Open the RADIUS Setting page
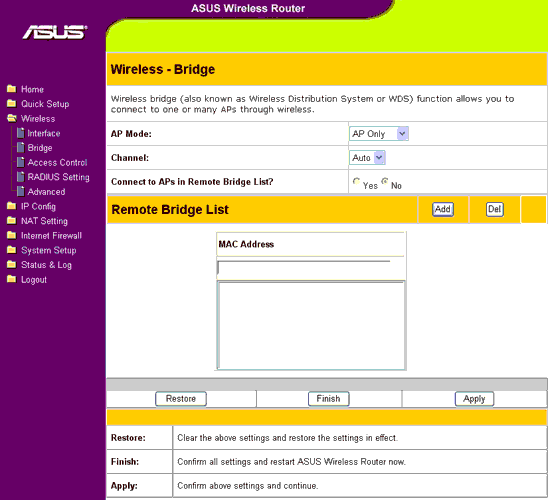Image resolution: width=550 pixels, height=500 pixels. click(59, 177)
